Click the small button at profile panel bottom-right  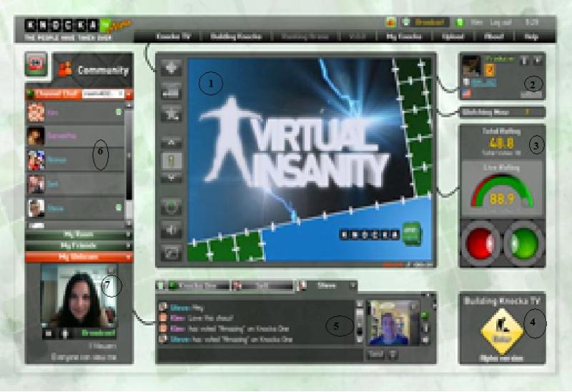pyautogui.click(x=531, y=94)
